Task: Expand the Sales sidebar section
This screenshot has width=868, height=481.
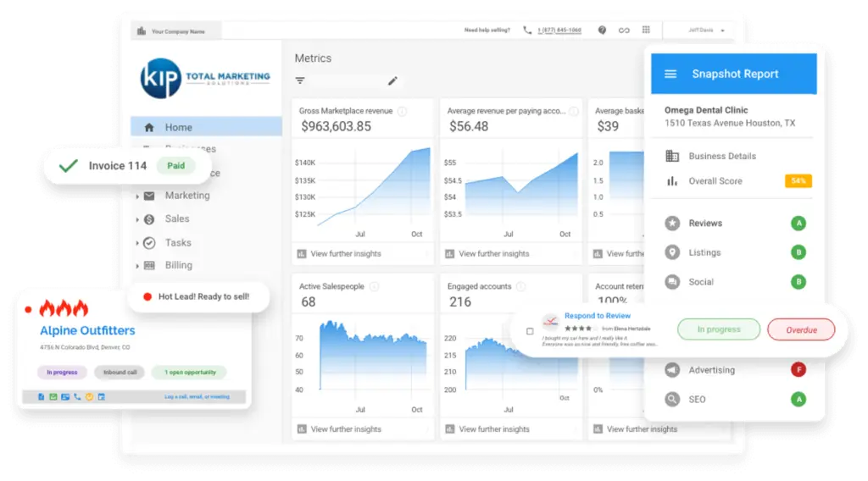Action: [x=137, y=219]
